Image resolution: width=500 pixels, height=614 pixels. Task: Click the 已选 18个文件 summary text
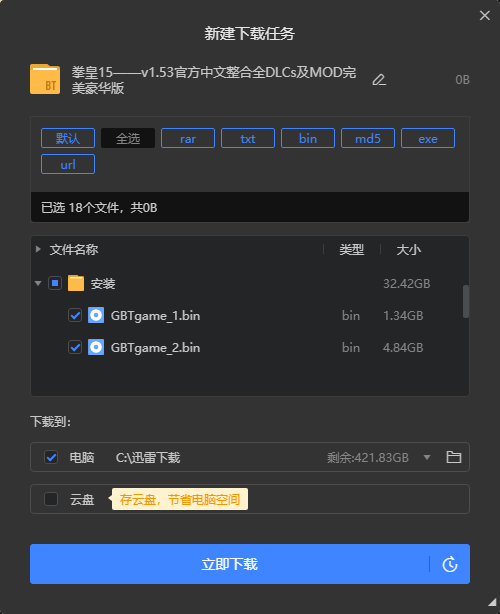99,208
